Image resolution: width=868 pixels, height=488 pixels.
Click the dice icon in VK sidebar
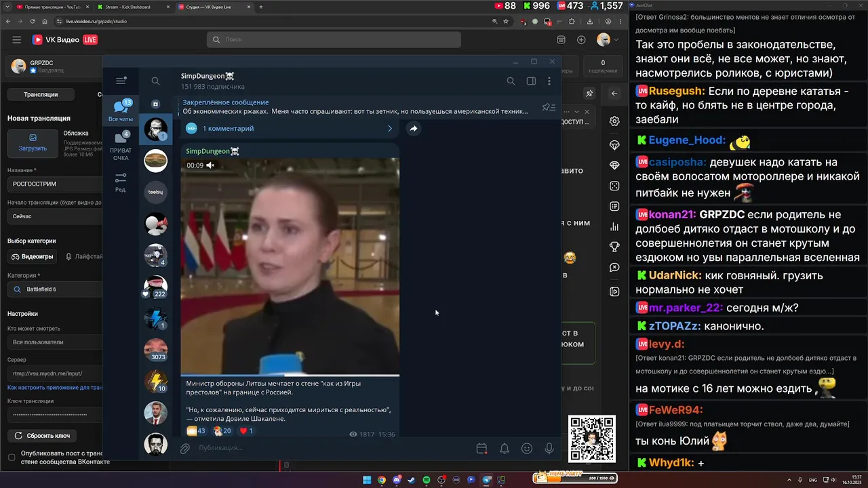point(614,186)
